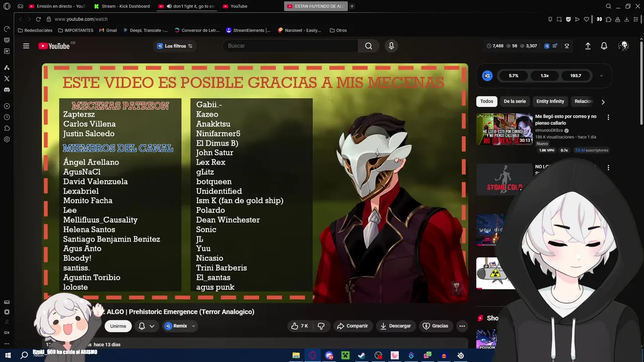Open browser downloads arrow icon
This screenshot has width=644, height=362.
(627, 19)
